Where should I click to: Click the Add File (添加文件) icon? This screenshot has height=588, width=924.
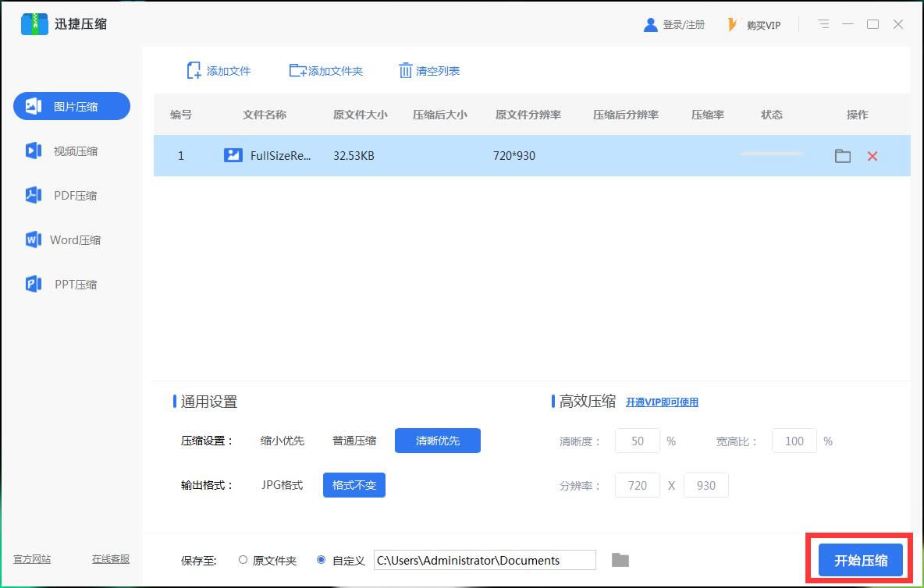194,71
